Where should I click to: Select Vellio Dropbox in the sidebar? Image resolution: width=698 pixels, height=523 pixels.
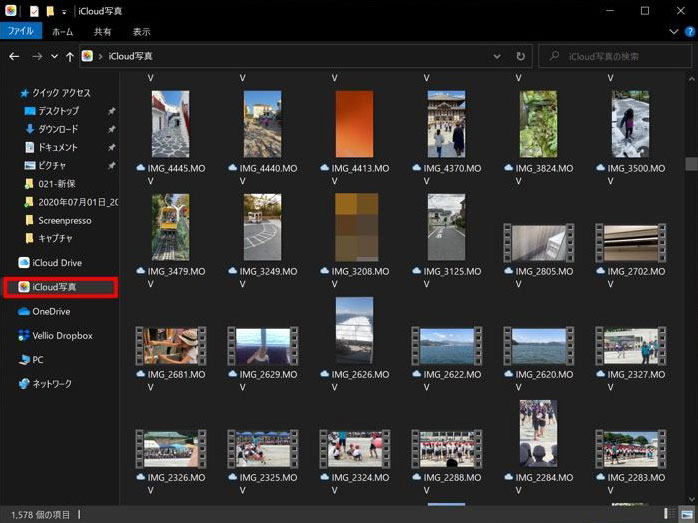(62, 336)
